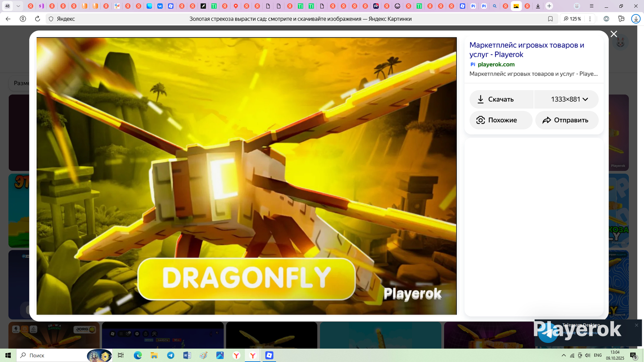Open the large Dragonfly preview image
Screen dimensions: 644x362
(x=246, y=176)
